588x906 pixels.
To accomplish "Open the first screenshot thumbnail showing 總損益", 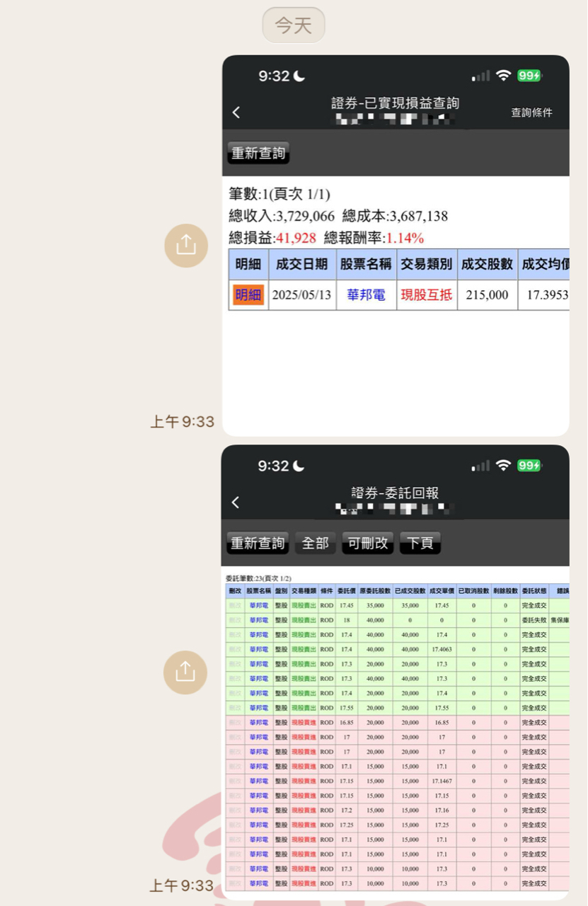I will 396,246.
